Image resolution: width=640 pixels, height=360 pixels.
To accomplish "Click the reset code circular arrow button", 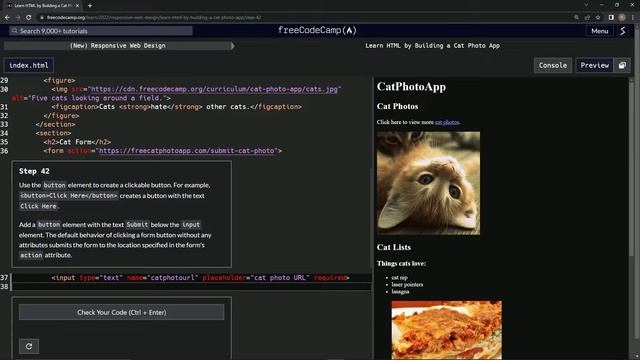I will tap(29, 346).
